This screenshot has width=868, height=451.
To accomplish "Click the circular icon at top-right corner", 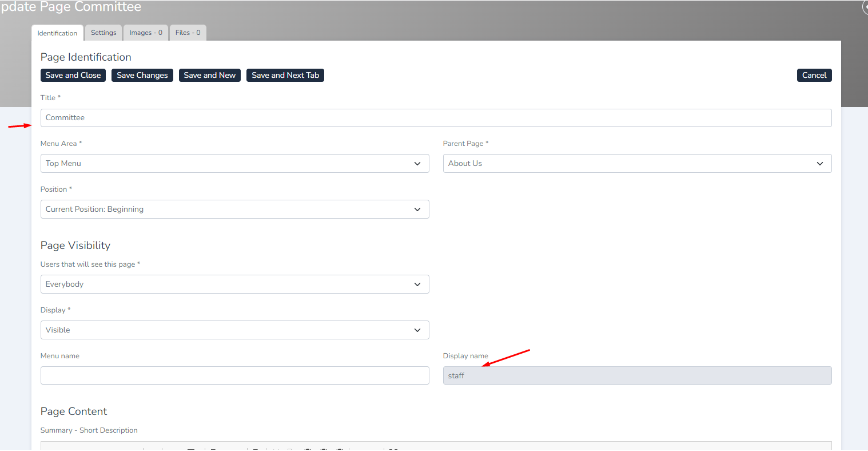I will tap(865, 7).
